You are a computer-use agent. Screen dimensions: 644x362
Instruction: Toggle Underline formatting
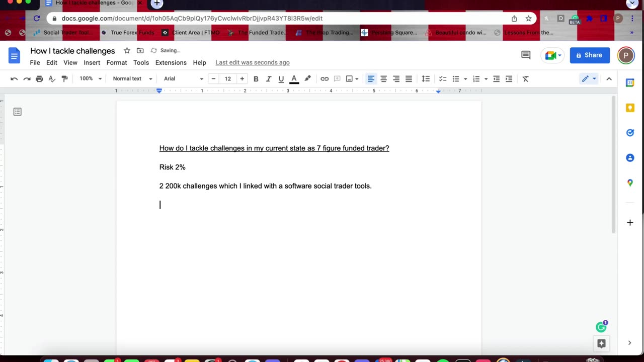pyautogui.click(x=281, y=79)
